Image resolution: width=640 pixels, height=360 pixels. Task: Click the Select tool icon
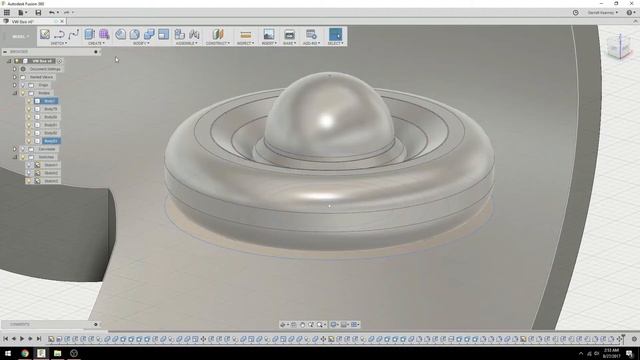click(336, 34)
